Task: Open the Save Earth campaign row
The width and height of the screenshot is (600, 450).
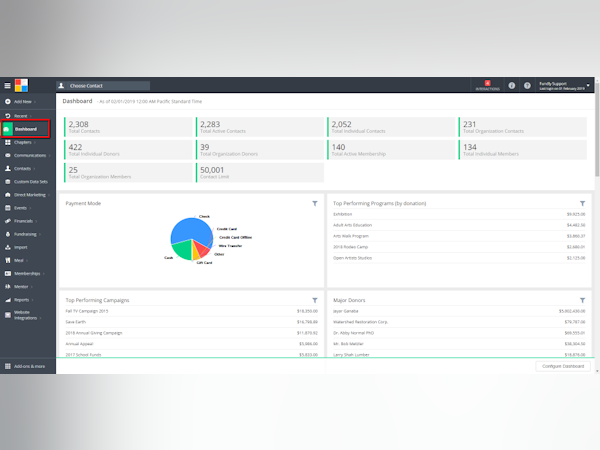Action: click(x=191, y=322)
